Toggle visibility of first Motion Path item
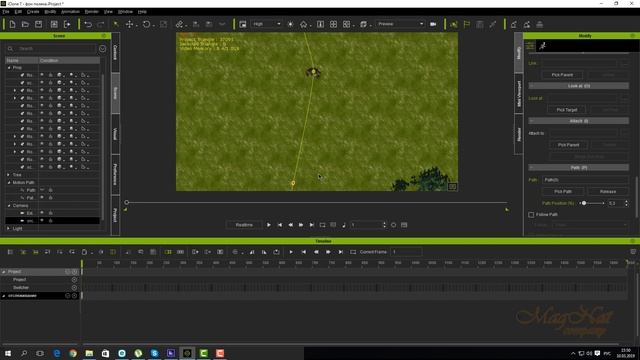640x360 pixels. point(42,190)
